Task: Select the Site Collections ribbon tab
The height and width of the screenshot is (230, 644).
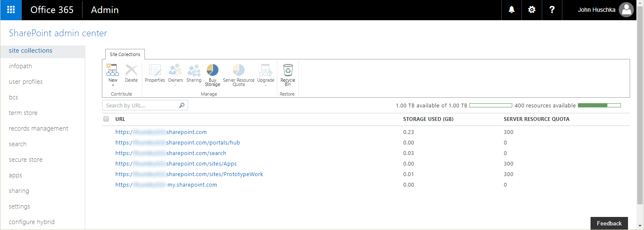Action: pyautogui.click(x=125, y=54)
